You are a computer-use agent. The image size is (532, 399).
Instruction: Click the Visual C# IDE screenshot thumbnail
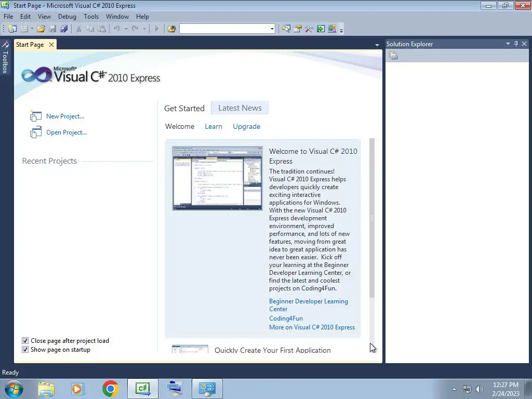(x=217, y=178)
